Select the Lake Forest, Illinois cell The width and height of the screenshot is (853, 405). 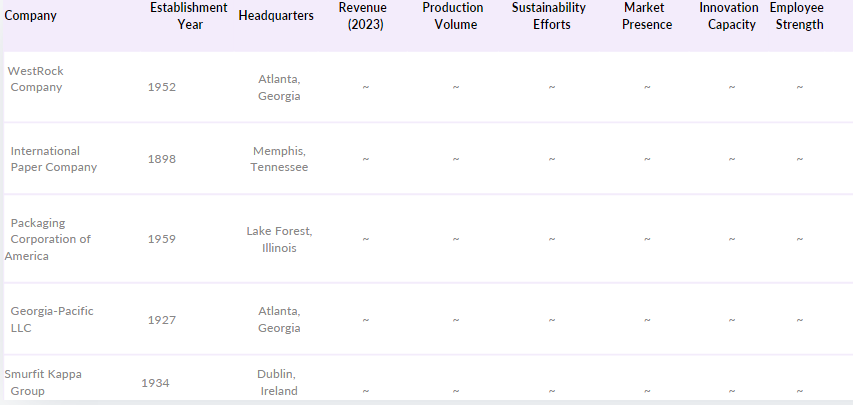pyautogui.click(x=279, y=239)
